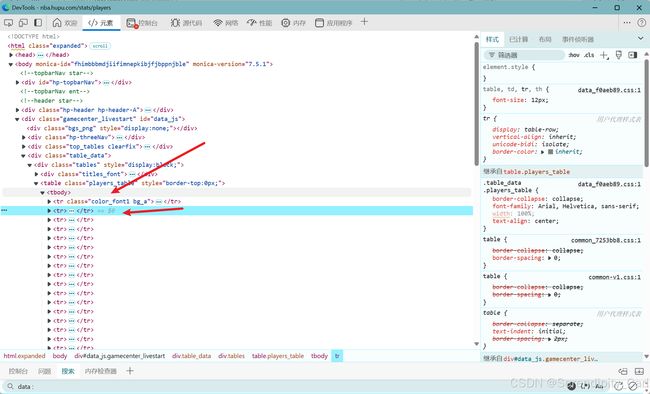The width and height of the screenshot is (650, 394).
Task: Click the scroll badge next to html tag
Action: click(100, 46)
